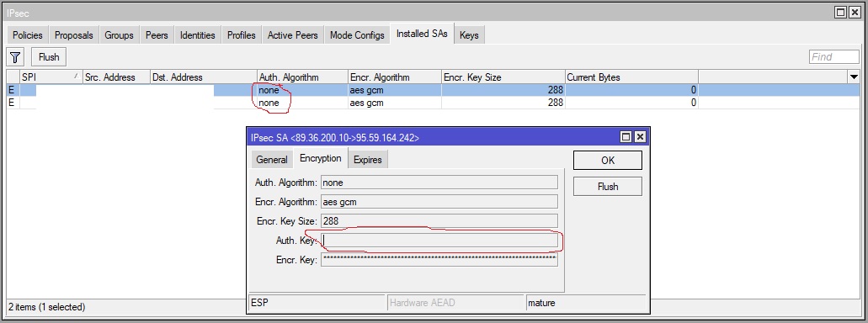The image size is (868, 323).
Task: Switch to the General tab in SA dialog
Action: coord(272,159)
